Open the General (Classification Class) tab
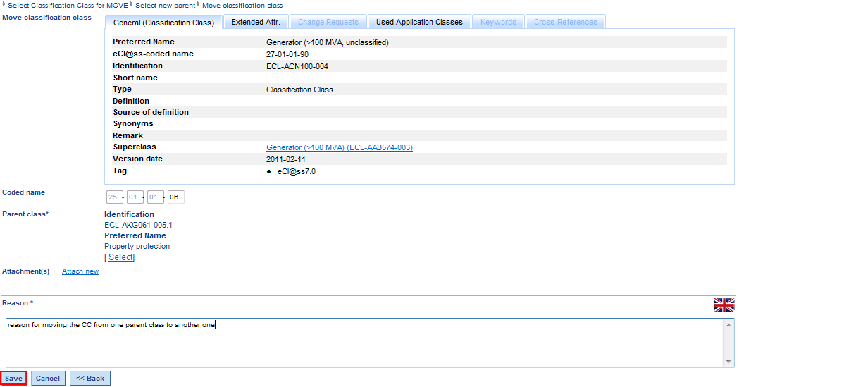Viewport: 868px width, 387px height. 164,23
